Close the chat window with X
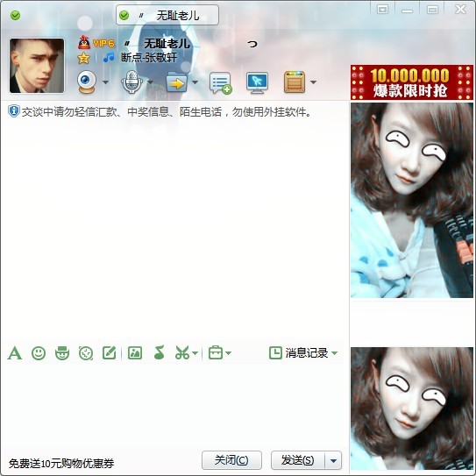Image resolution: width=476 pixels, height=476 pixels. pyautogui.click(x=460, y=10)
